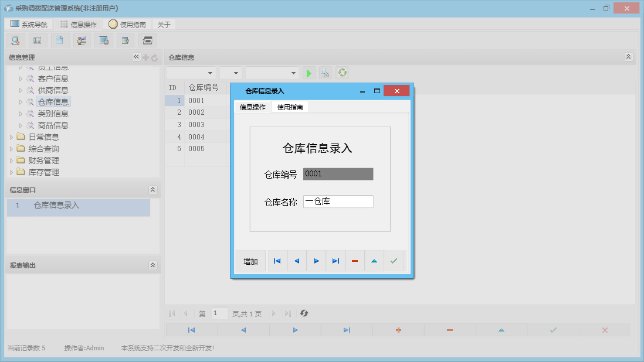Screen dimensions: 644x362
Task: Click the employee figure toolbar icon
Action: (x=82, y=40)
